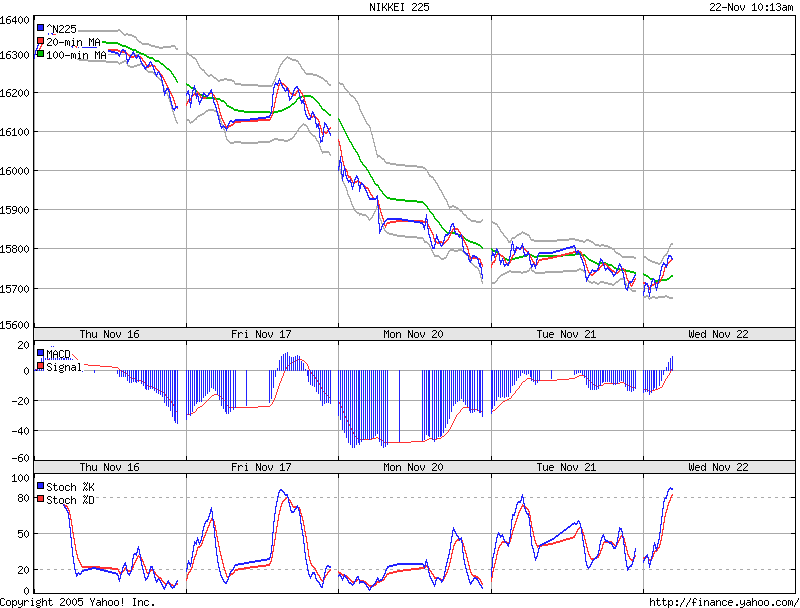Click the stochastic axis value 50

tap(23, 535)
